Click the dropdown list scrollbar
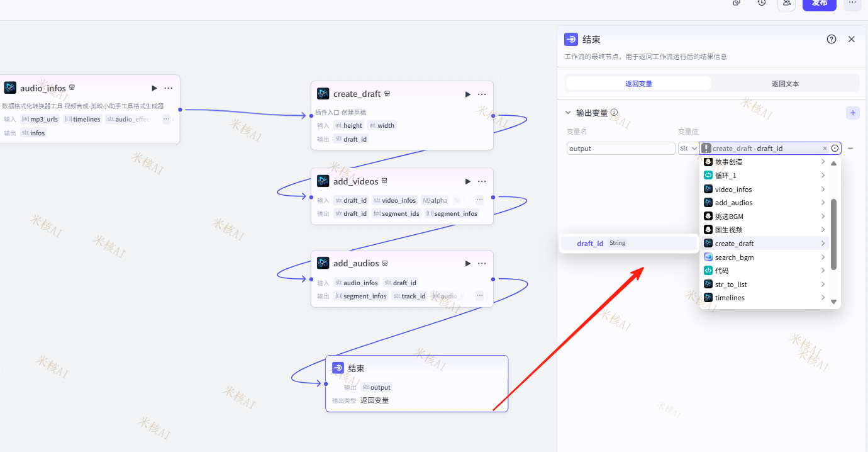The height and width of the screenshot is (452, 868). 834,233
